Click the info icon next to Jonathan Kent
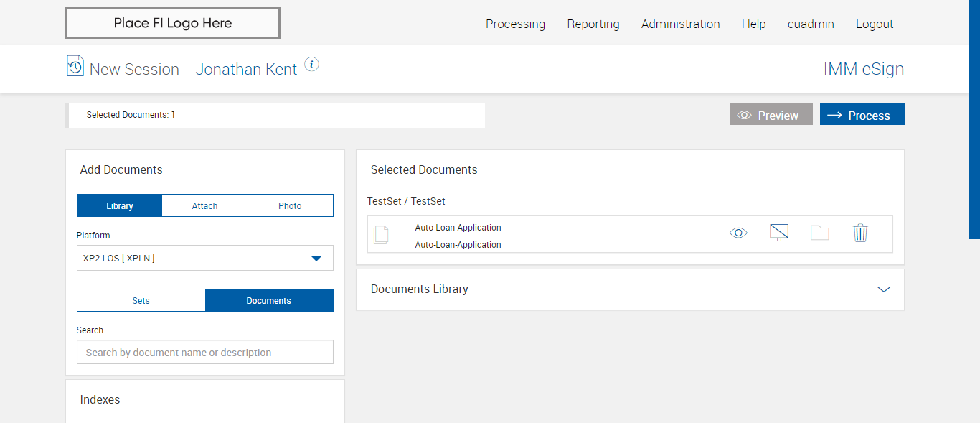The image size is (980, 423). click(311, 64)
